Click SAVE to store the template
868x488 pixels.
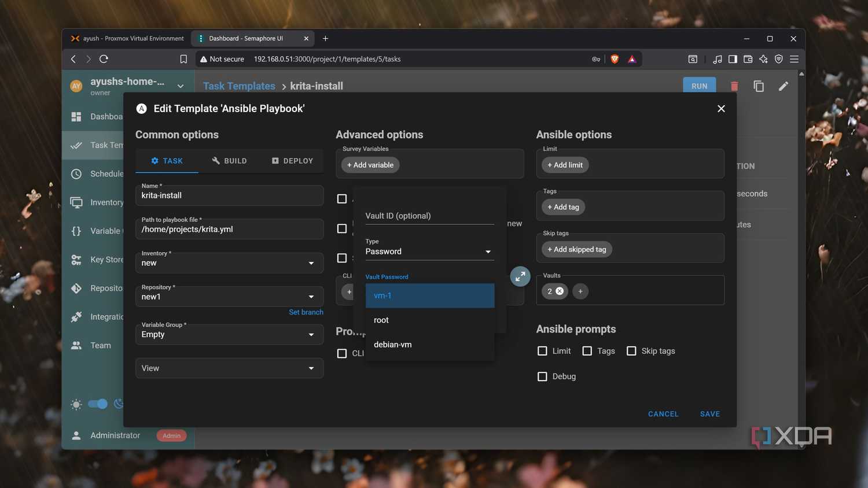click(x=710, y=414)
